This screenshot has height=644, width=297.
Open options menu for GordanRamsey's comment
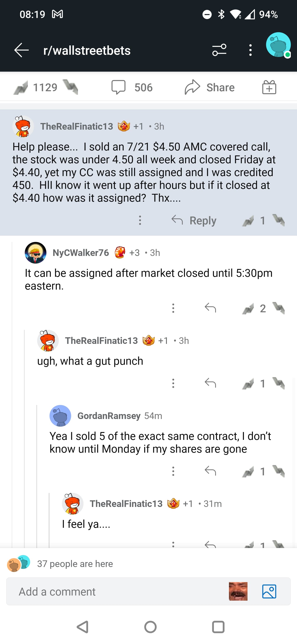[173, 471]
